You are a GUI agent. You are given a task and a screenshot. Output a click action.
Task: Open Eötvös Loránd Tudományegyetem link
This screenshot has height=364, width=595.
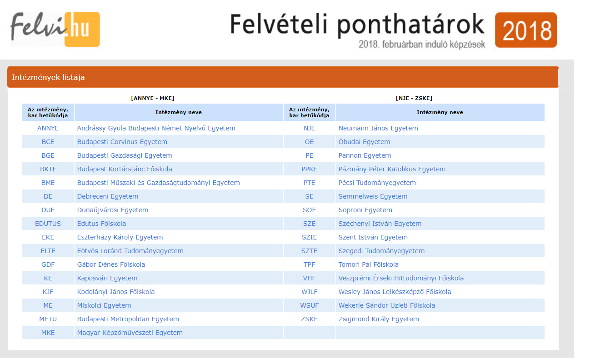pyautogui.click(x=130, y=251)
